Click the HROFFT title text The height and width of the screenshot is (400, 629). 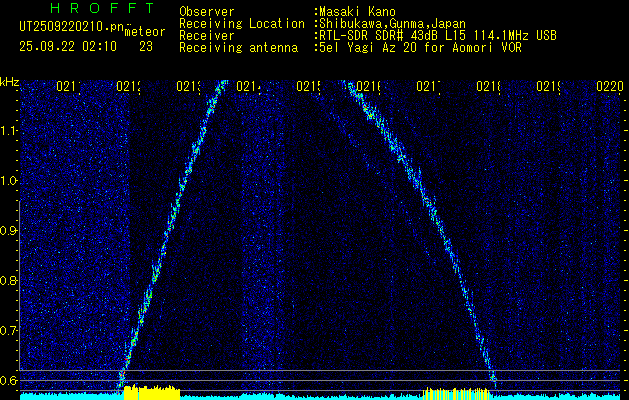(x=102, y=8)
